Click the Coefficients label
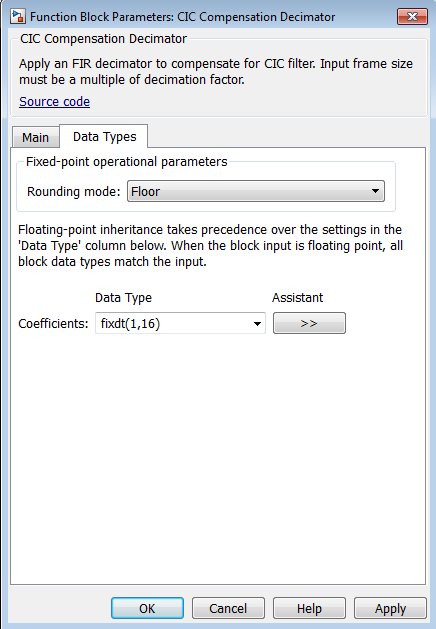436x629 pixels. (53, 323)
